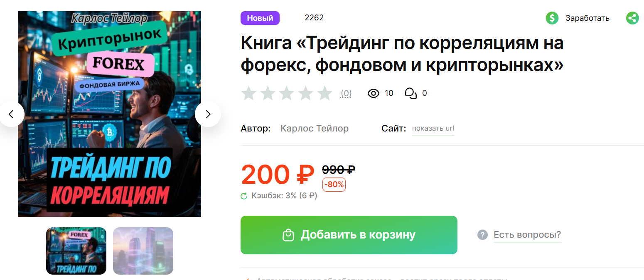644x280 pixels.
Task: Open author Карлос Тейлор link
Action: point(315,129)
